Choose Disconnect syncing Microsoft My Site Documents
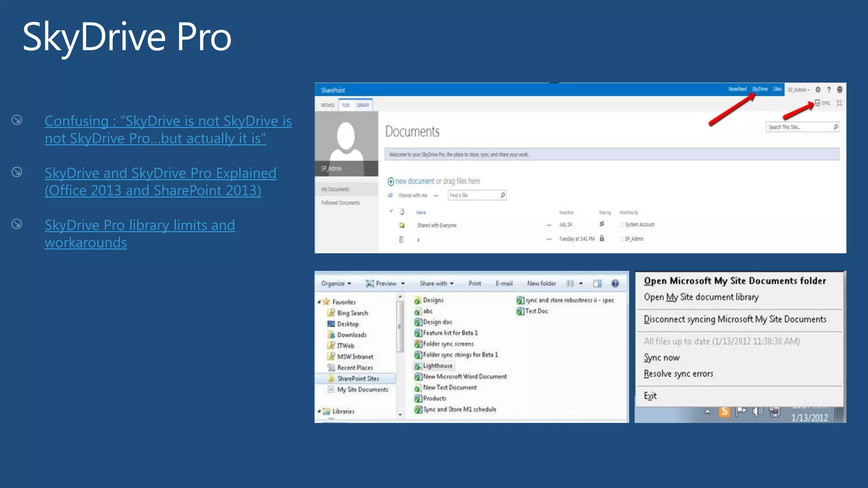868x488 pixels. coord(735,319)
